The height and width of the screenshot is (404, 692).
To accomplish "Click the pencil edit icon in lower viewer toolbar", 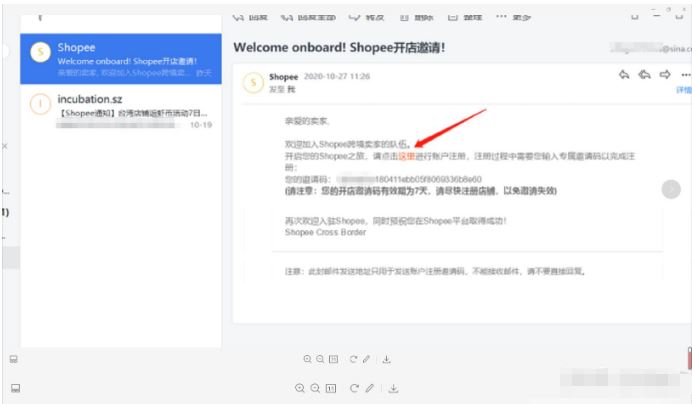I will coord(369,388).
